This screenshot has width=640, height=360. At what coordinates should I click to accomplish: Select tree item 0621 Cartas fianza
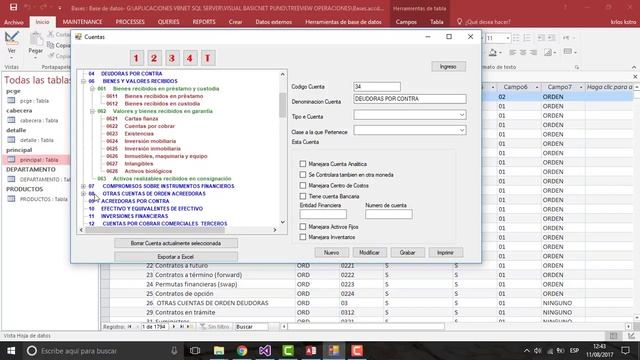132,118
